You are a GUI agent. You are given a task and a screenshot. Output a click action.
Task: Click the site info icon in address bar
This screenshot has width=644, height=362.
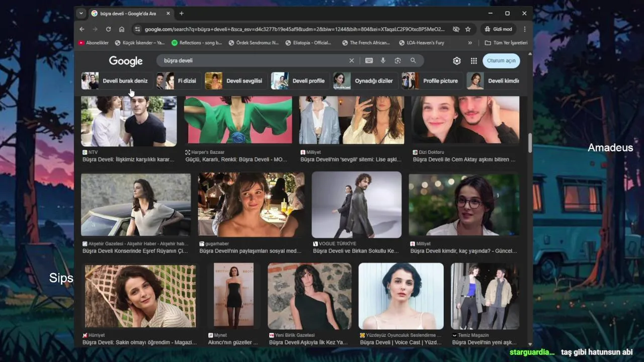click(x=137, y=29)
